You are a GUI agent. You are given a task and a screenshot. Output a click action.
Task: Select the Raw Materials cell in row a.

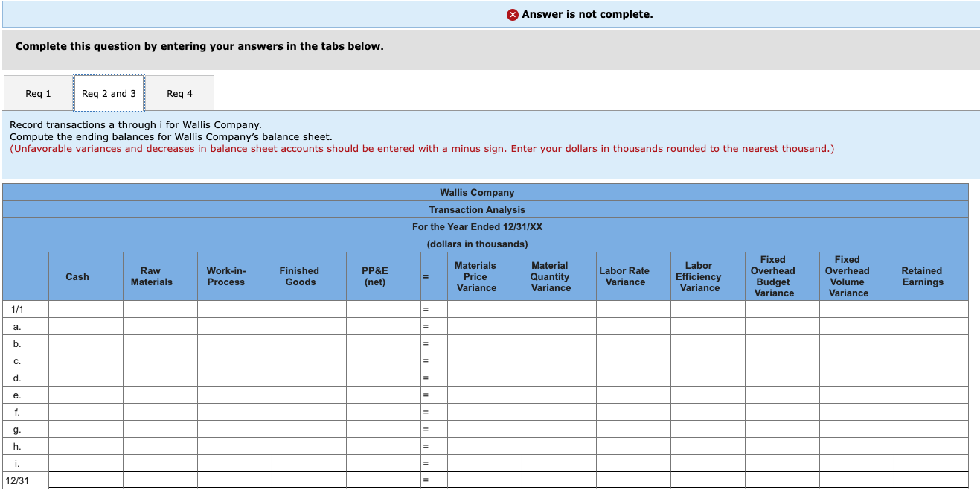click(161, 326)
